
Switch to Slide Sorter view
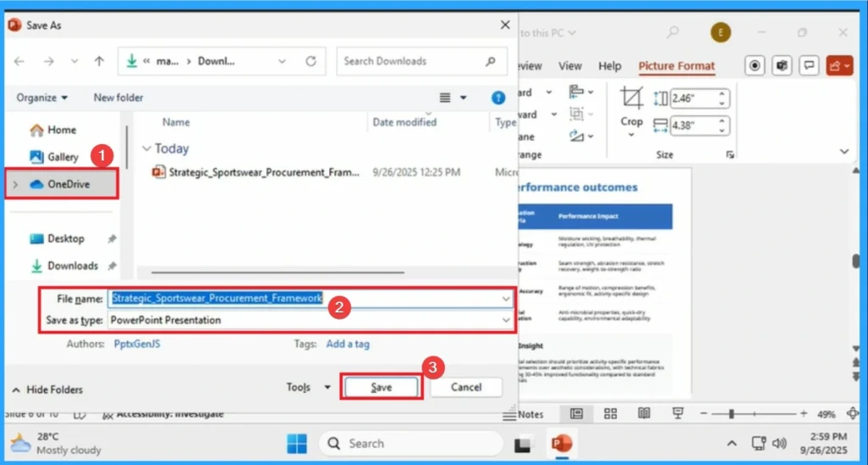click(x=610, y=414)
